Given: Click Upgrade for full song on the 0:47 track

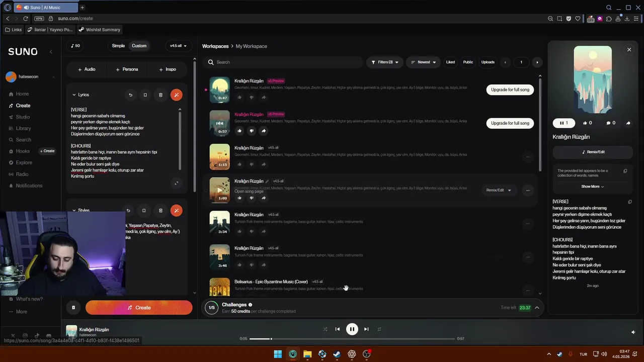Looking at the screenshot, I should (510, 89).
